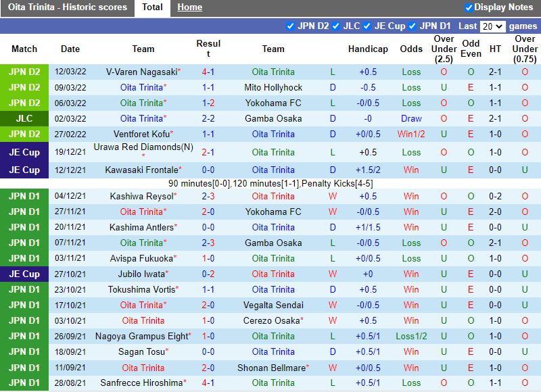
Task: Select the Total tab
Action: 152,7
